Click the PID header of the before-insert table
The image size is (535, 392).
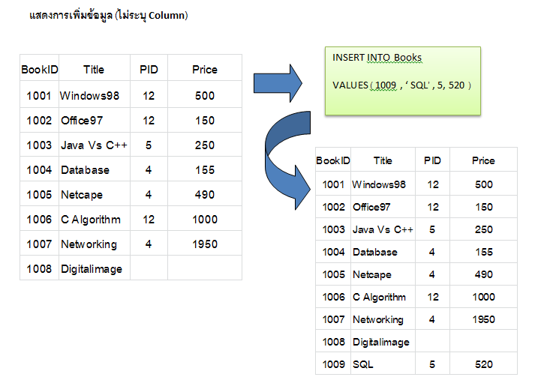tap(149, 70)
